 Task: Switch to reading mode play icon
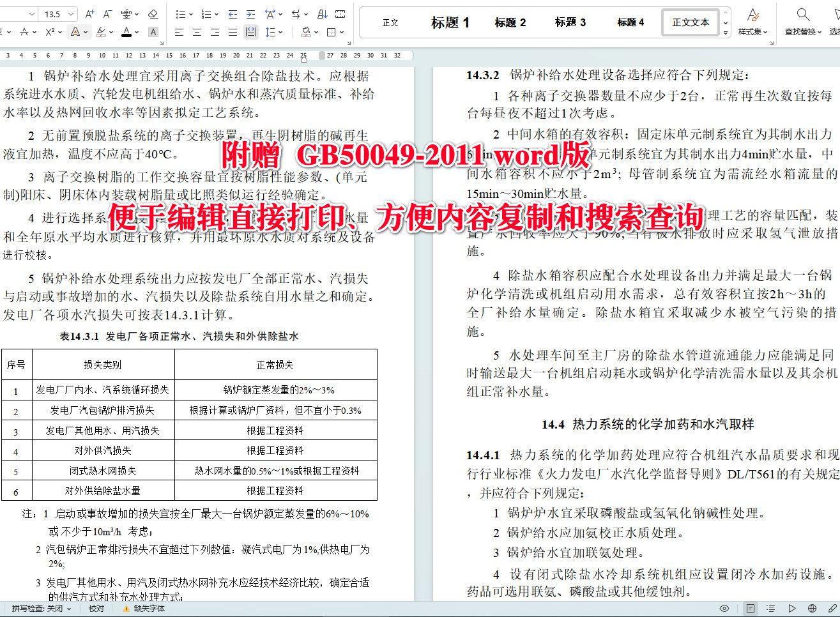tap(791, 609)
